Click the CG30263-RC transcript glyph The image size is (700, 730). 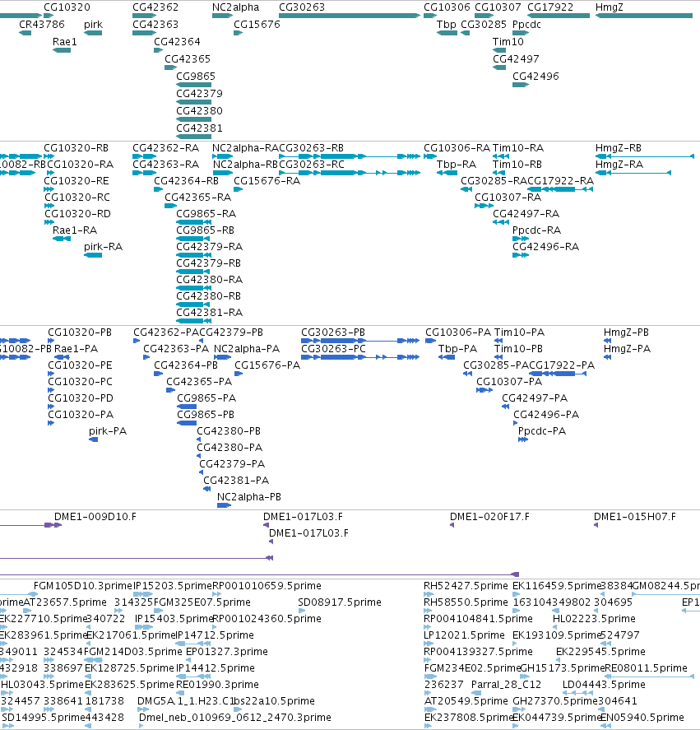(350, 173)
